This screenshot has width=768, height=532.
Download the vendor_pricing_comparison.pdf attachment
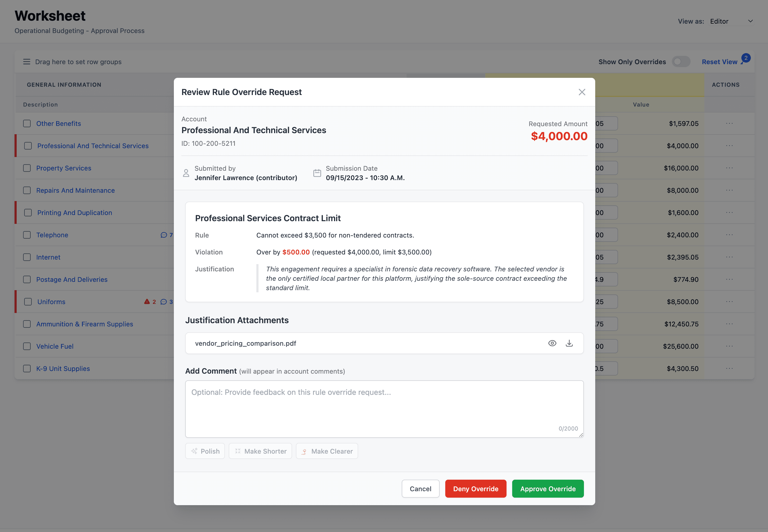569,343
